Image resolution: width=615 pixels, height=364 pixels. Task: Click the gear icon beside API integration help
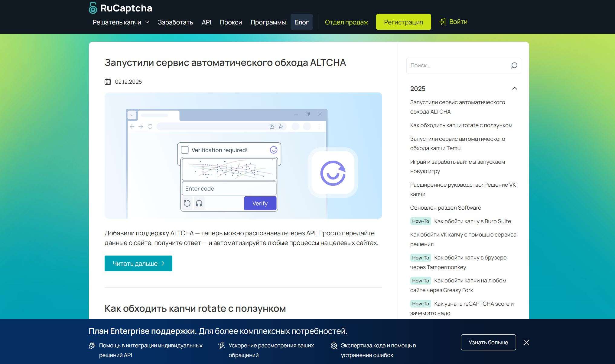92,346
